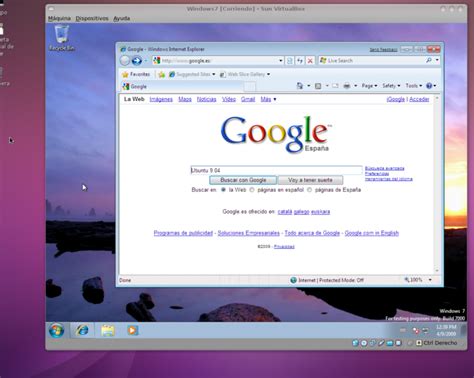This screenshot has width=474, height=378.
Task: Click the Internet zone globe icon in status bar
Action: (x=293, y=280)
